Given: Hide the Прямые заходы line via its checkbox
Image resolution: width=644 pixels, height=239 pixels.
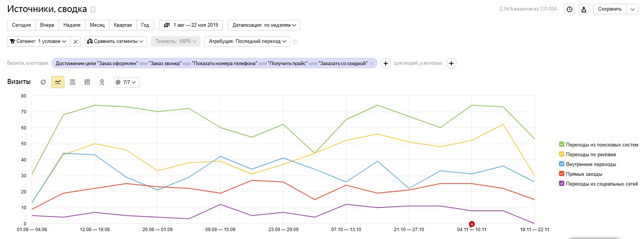Looking at the screenshot, I should tap(562, 174).
